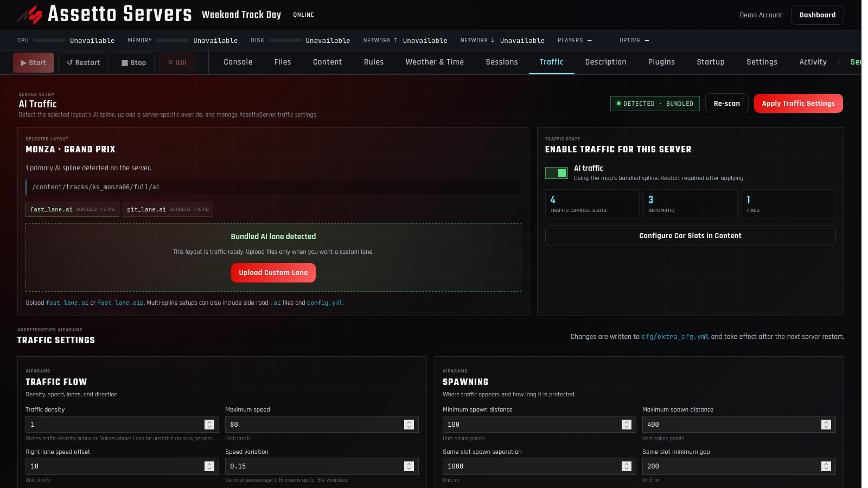Adjust the Same-slot spawn separation stepper

pos(627,466)
